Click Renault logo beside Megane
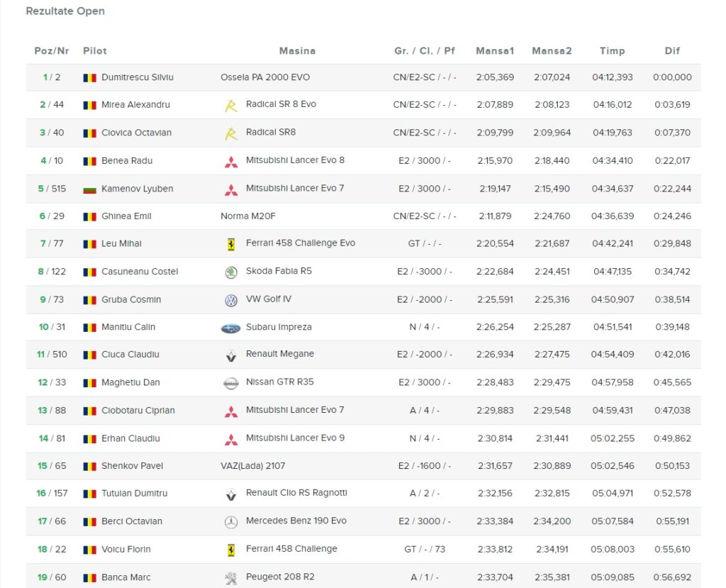 (x=230, y=355)
